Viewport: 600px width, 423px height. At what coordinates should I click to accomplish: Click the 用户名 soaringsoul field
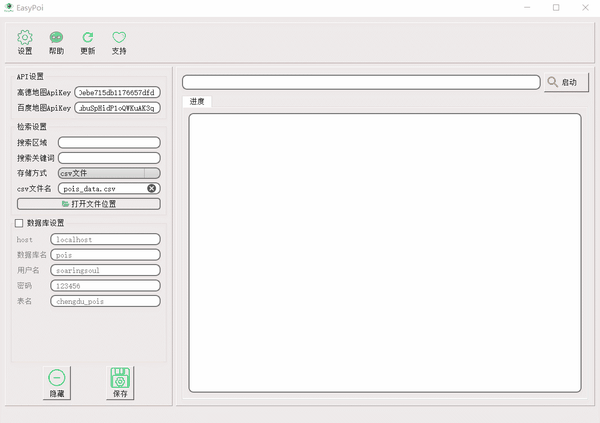click(105, 270)
